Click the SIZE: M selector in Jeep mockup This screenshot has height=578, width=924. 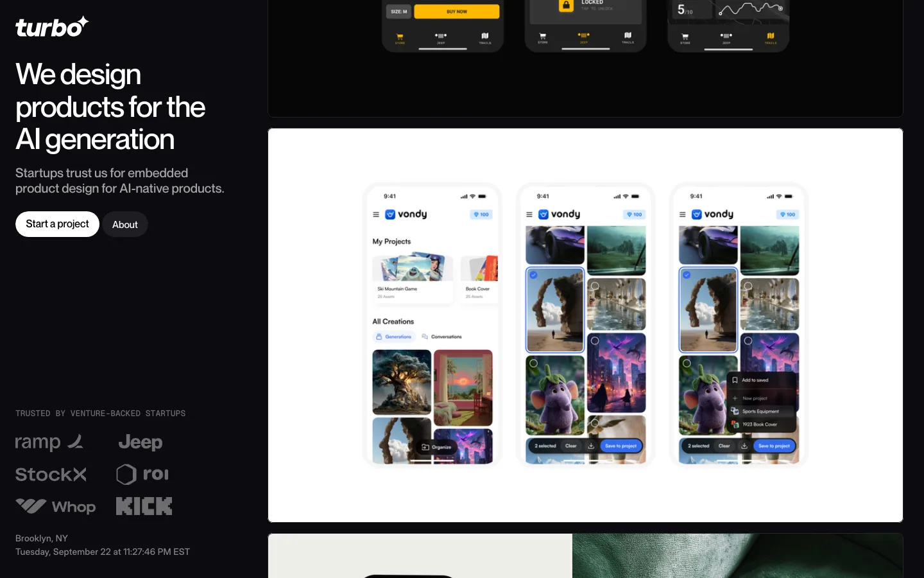click(399, 12)
